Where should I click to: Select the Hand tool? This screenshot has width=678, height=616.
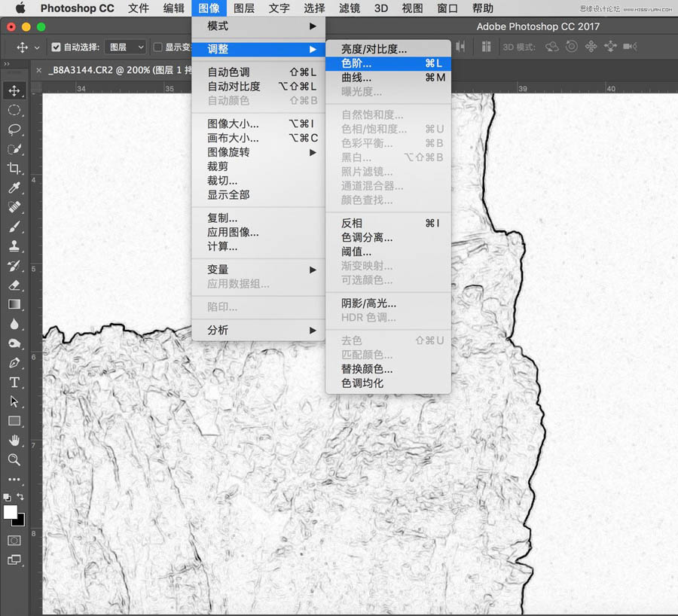pos(15,441)
